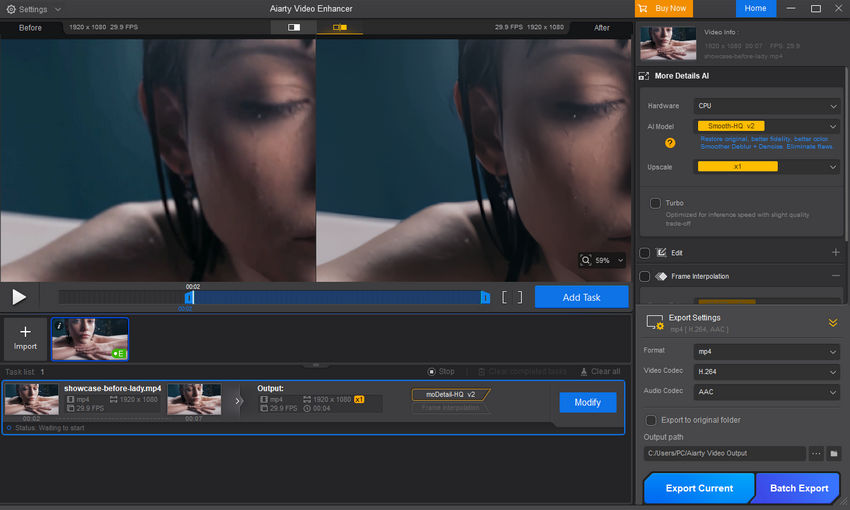
Task: Click Batch Export
Action: [799, 488]
